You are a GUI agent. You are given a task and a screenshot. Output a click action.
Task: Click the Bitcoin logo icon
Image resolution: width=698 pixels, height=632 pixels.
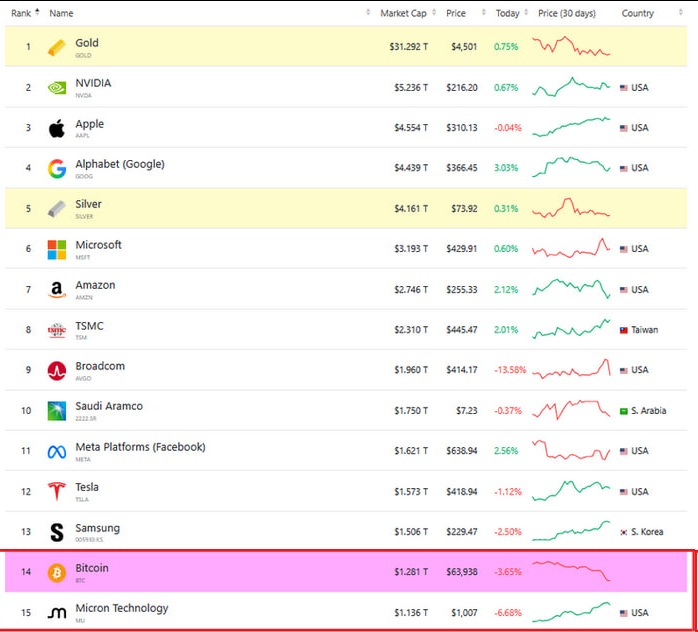coord(57,572)
